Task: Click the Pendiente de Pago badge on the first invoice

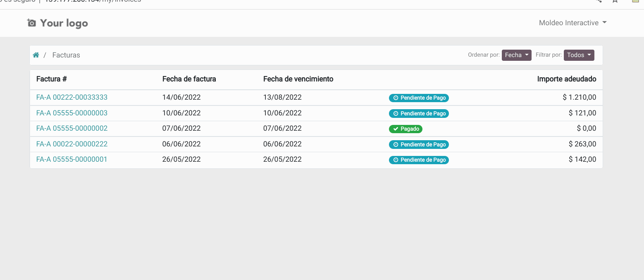Action: pos(419,98)
